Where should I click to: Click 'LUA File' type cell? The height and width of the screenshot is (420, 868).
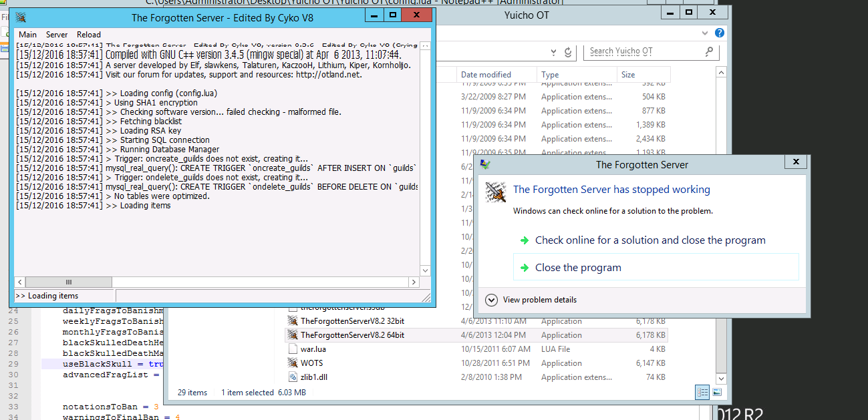click(556, 349)
